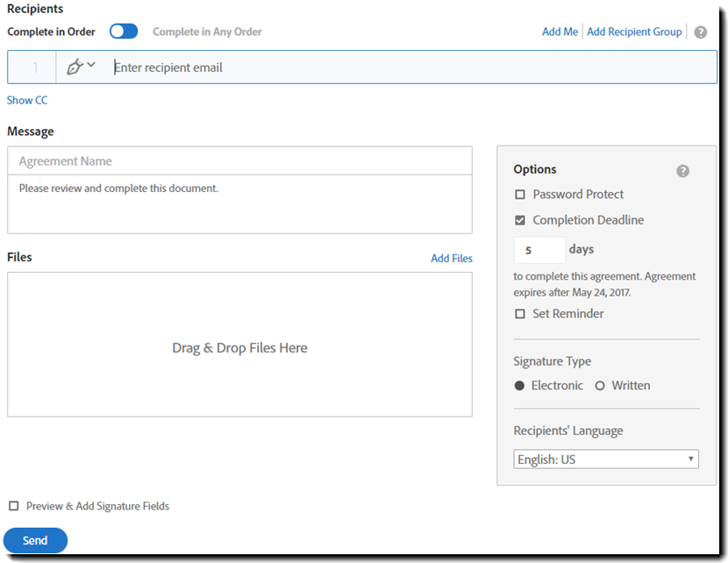Open the Options help question mark icon

tap(682, 171)
